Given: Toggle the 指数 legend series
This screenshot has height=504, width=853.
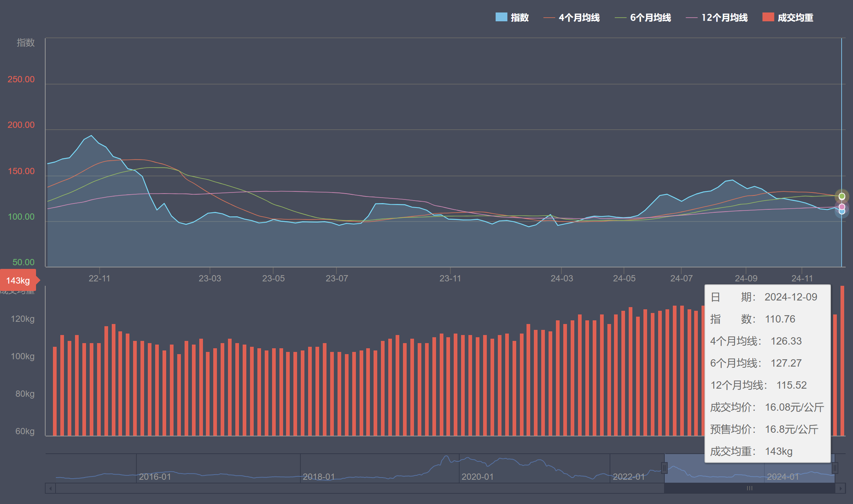Looking at the screenshot, I should click(512, 17).
